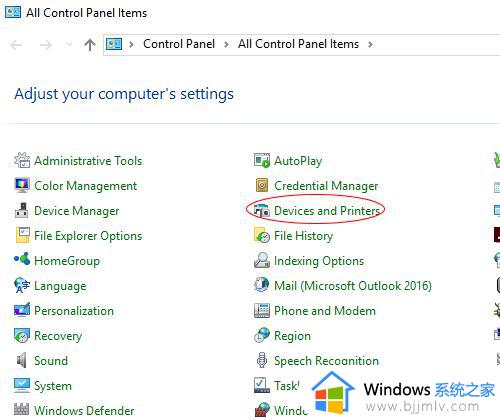The image size is (500, 420).
Task: Click the Speech Recognition microphone icon
Action: coord(262,360)
